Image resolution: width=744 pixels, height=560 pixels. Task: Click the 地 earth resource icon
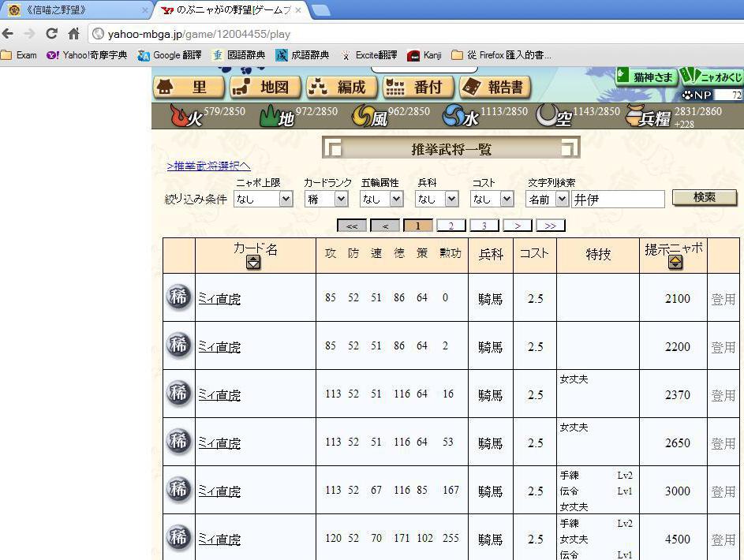tap(277, 116)
